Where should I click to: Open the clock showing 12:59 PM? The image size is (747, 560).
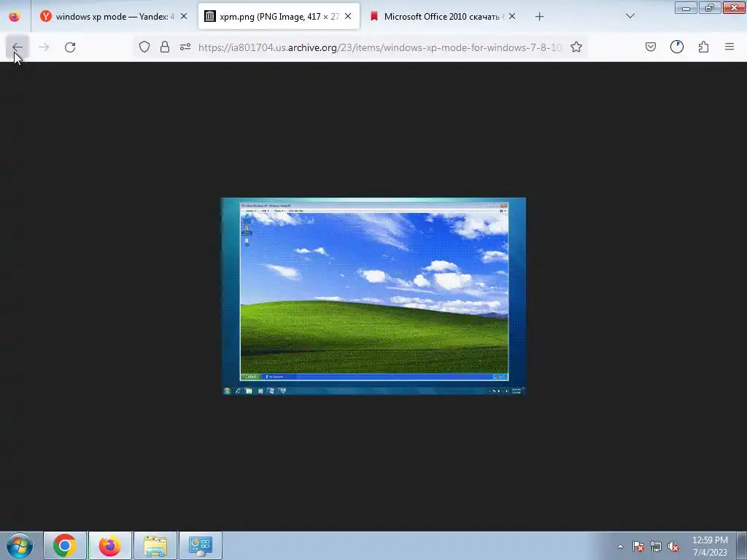[710, 546]
